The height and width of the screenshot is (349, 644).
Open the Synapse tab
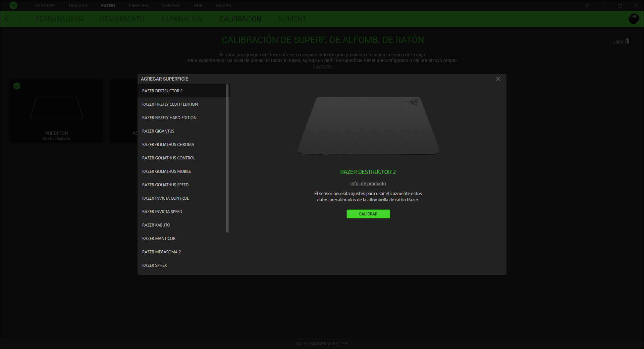[45, 6]
